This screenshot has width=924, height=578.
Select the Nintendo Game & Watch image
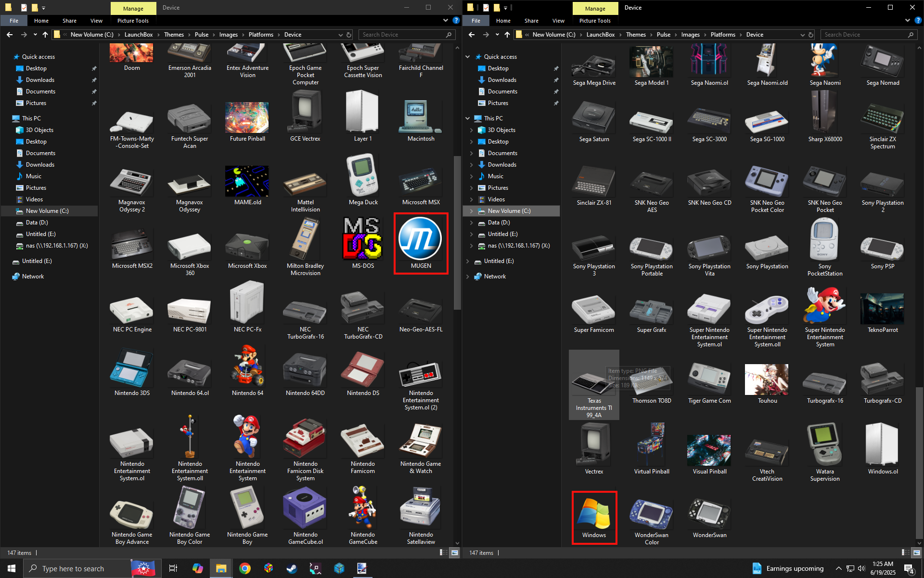tap(421, 449)
